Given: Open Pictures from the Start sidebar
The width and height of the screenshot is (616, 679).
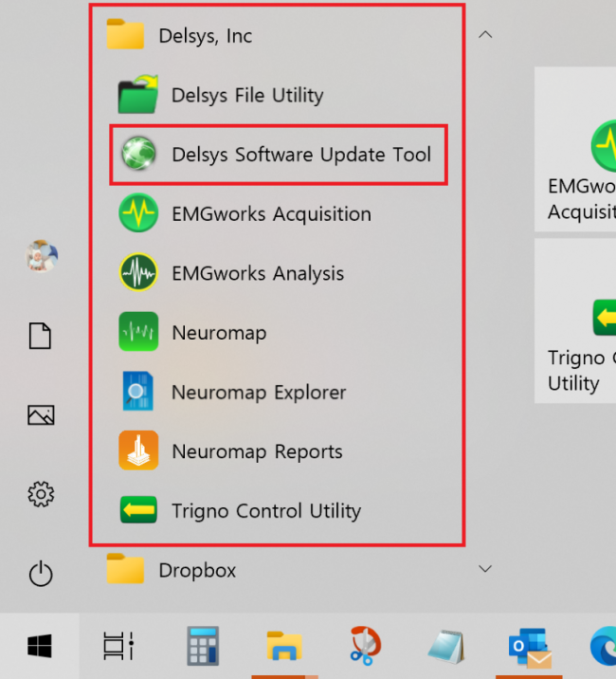Looking at the screenshot, I should tap(41, 414).
